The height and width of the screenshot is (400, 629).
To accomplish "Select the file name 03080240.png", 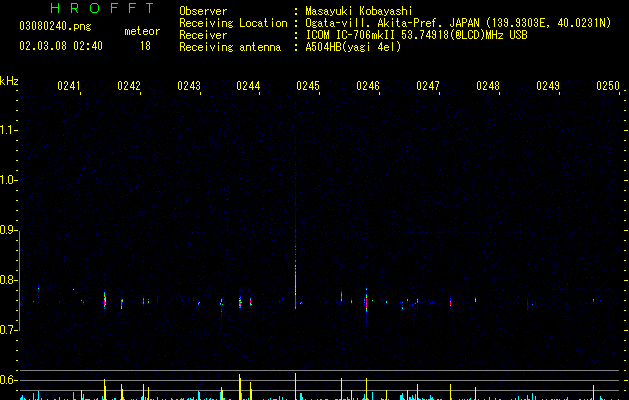I will [55, 26].
